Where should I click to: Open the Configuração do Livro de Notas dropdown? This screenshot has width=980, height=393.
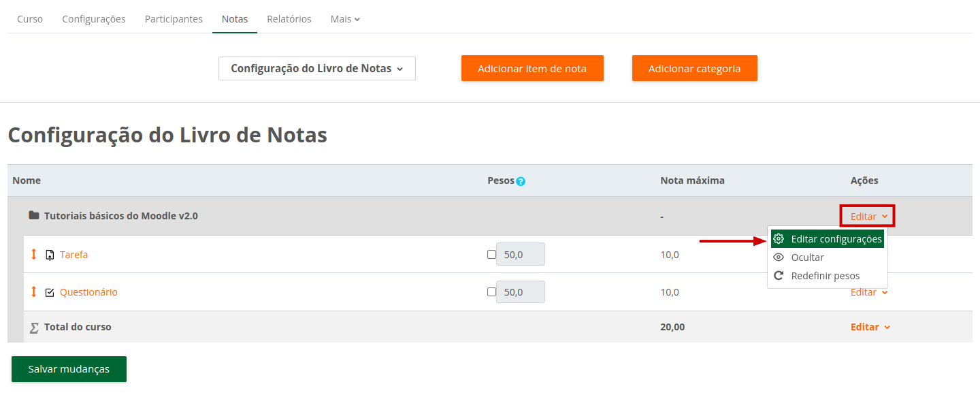tap(316, 68)
